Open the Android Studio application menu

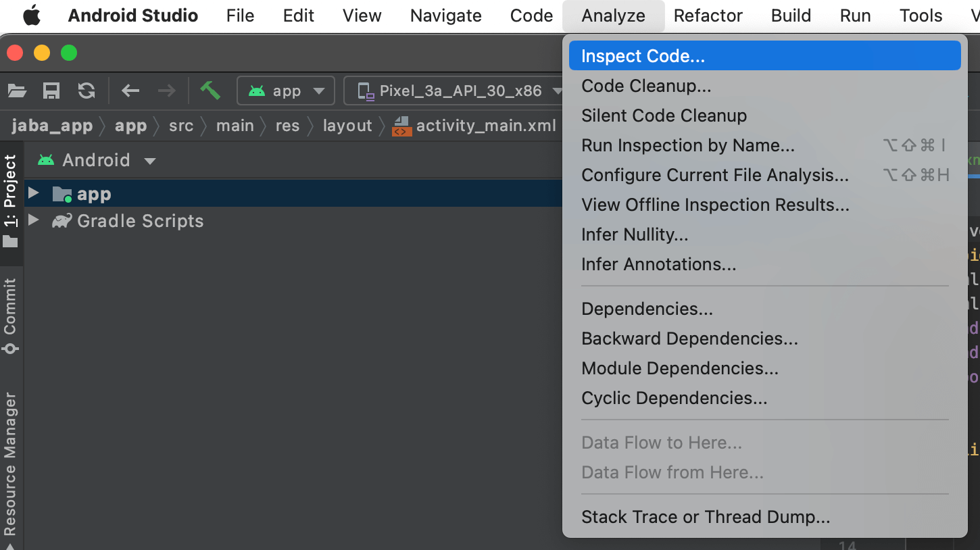133,16
